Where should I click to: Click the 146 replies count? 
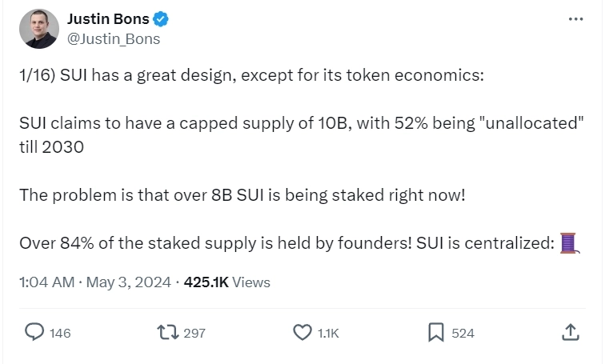[60, 333]
